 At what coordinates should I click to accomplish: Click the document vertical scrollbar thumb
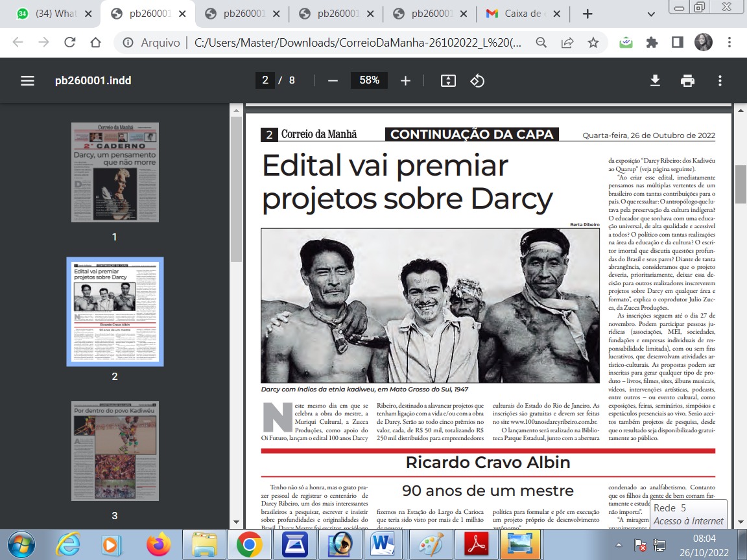741,184
